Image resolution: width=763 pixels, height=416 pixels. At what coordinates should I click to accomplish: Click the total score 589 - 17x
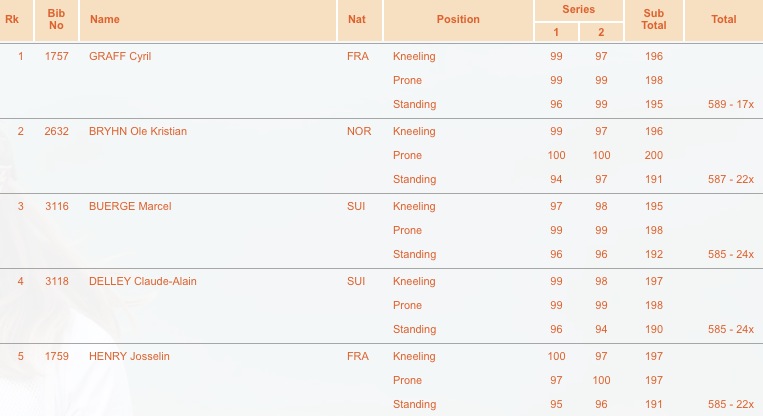(x=731, y=104)
